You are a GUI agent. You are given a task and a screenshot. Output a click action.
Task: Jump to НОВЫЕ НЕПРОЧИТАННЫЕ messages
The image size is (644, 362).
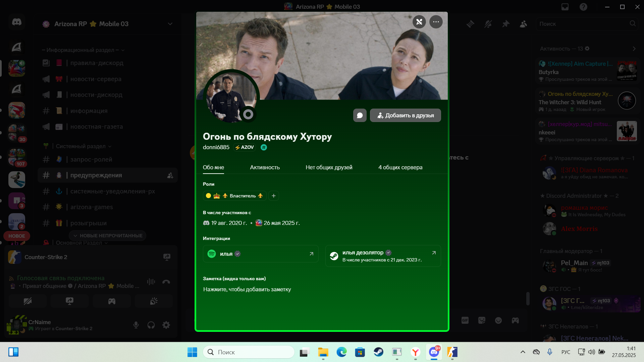pyautogui.click(x=107, y=236)
